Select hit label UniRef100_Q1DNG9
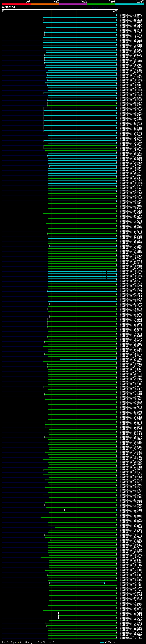146x644 pixels. coord(131,379)
